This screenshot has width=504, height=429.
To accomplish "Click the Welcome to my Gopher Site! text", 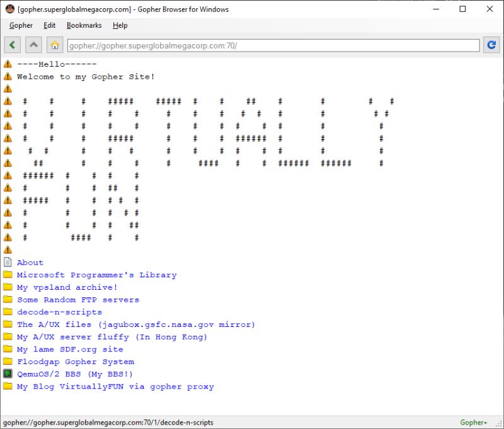I will (x=86, y=77).
